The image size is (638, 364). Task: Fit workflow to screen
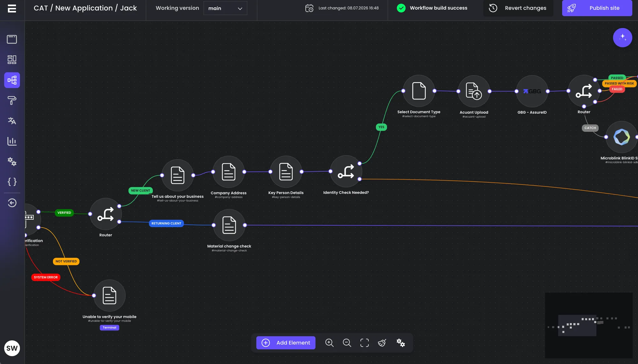[364, 343]
